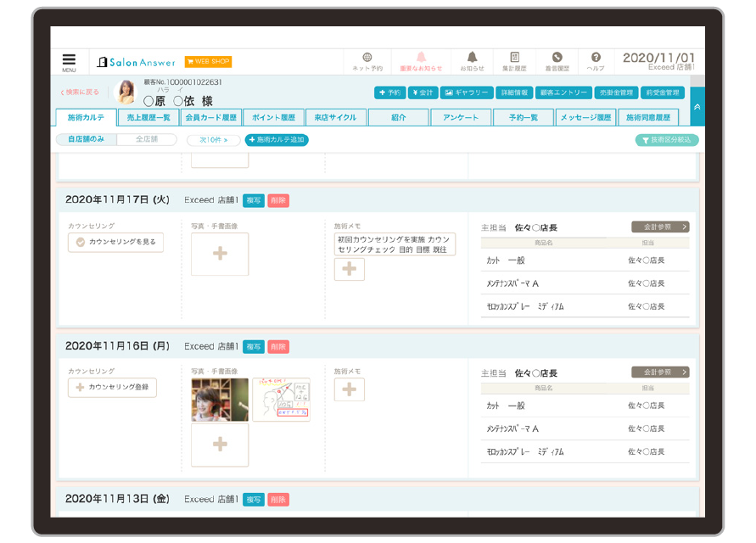The width and height of the screenshot is (756, 543).
Task: Select the 自店舗のみ filter toggle
Action: 87,139
